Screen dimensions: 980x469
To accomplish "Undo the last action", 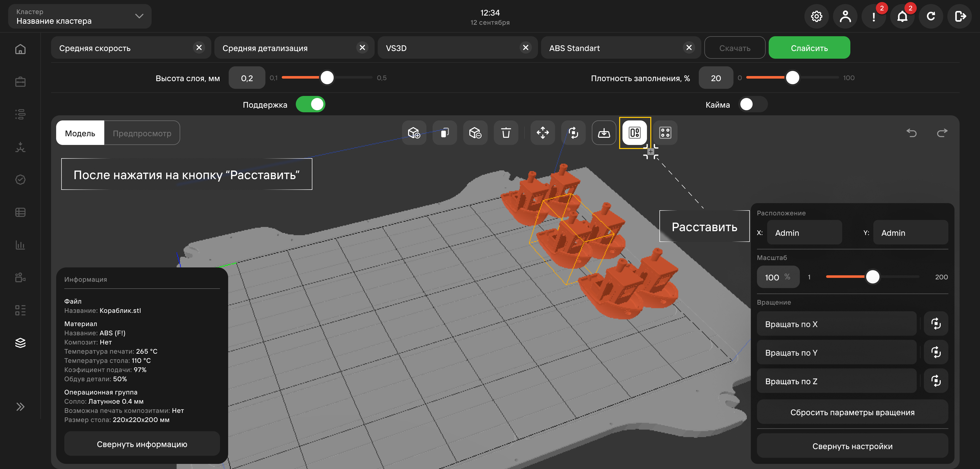I will coord(912,133).
